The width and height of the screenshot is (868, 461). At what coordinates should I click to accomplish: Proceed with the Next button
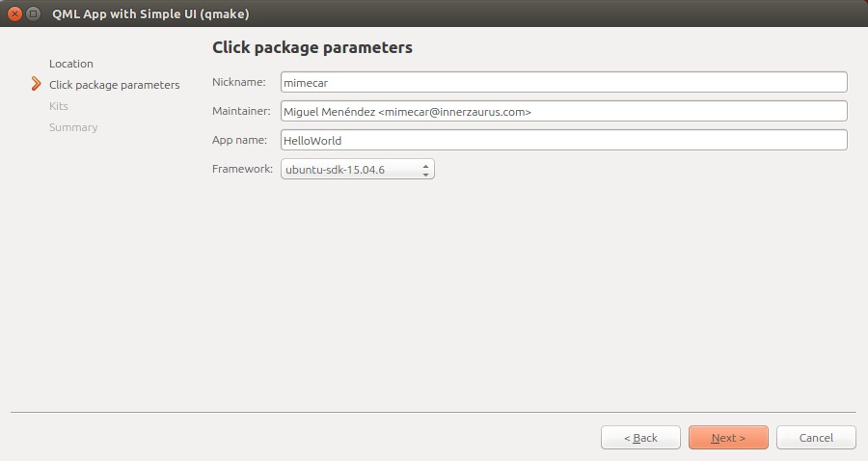click(x=728, y=438)
